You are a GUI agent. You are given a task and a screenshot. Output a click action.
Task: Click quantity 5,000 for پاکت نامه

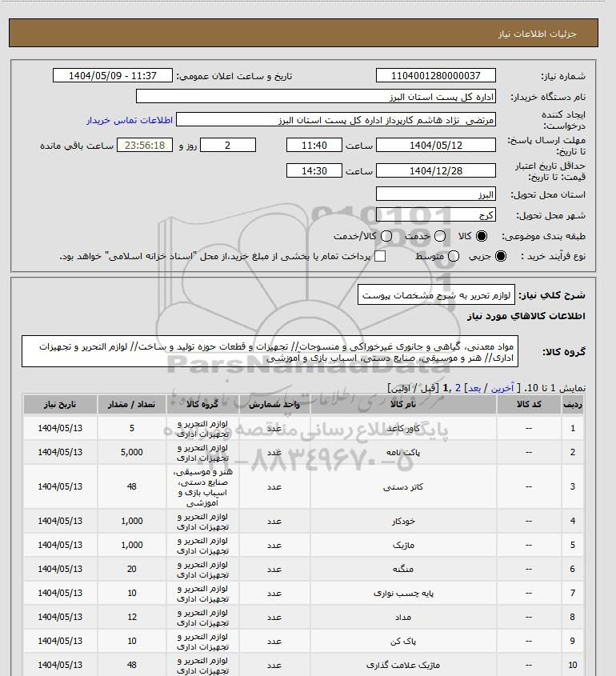pyautogui.click(x=132, y=452)
